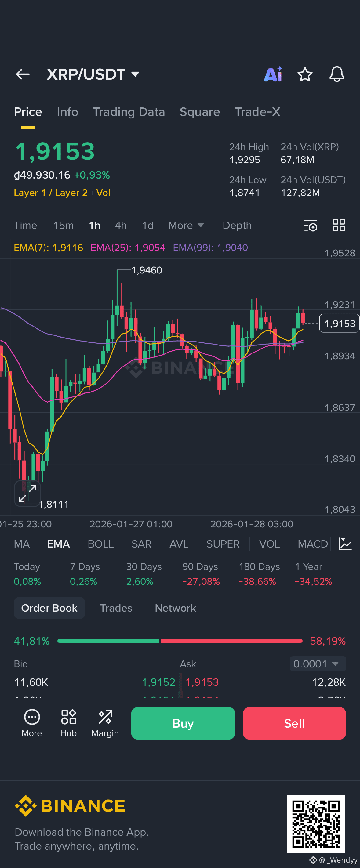
Task: Open the Binance AI assistant
Action: pos(273,74)
